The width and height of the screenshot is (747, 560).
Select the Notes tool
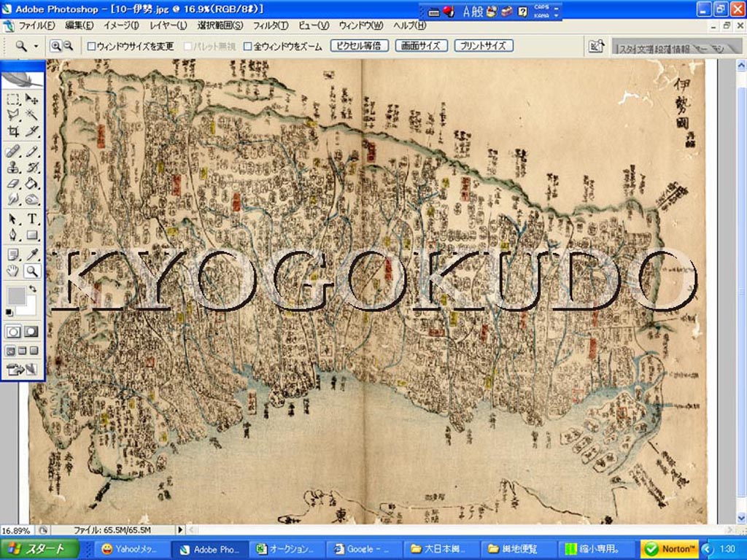(x=13, y=254)
